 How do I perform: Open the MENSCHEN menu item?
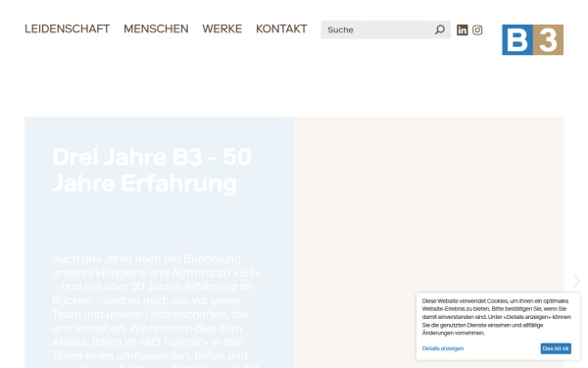click(156, 28)
